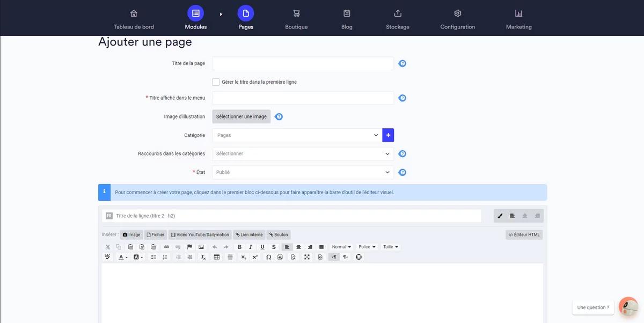
Task: Click the Cut scissors icon
Action: click(x=107, y=247)
